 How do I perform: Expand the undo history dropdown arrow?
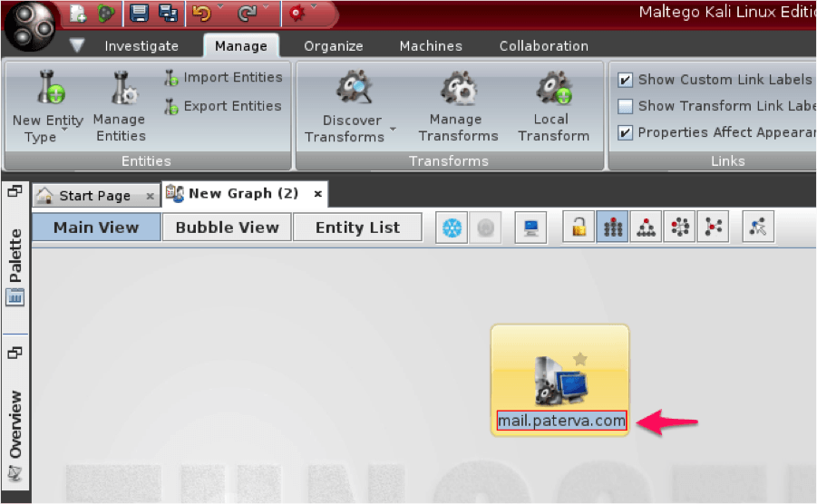click(220, 7)
